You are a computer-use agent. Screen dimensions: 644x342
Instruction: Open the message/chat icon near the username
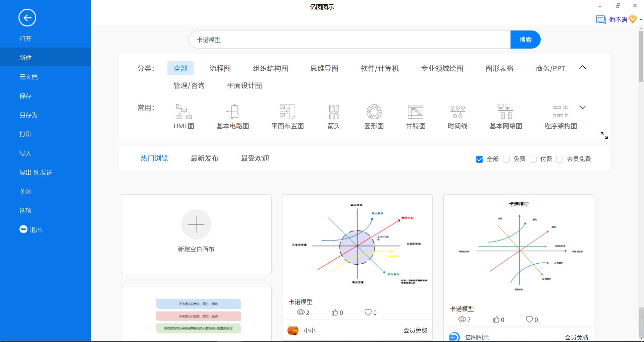600,19
